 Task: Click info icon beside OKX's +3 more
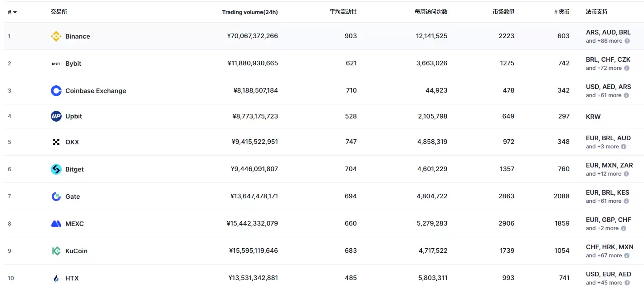(x=624, y=147)
